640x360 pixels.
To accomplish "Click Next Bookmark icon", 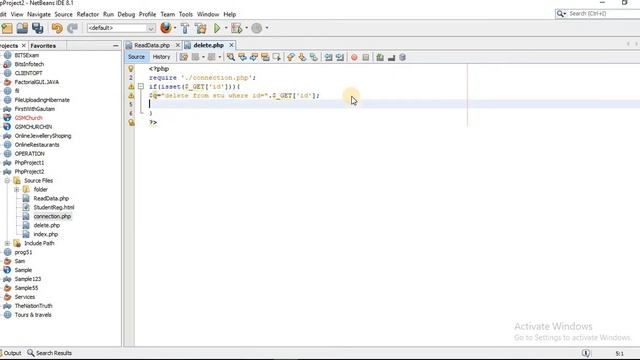I will (302, 57).
